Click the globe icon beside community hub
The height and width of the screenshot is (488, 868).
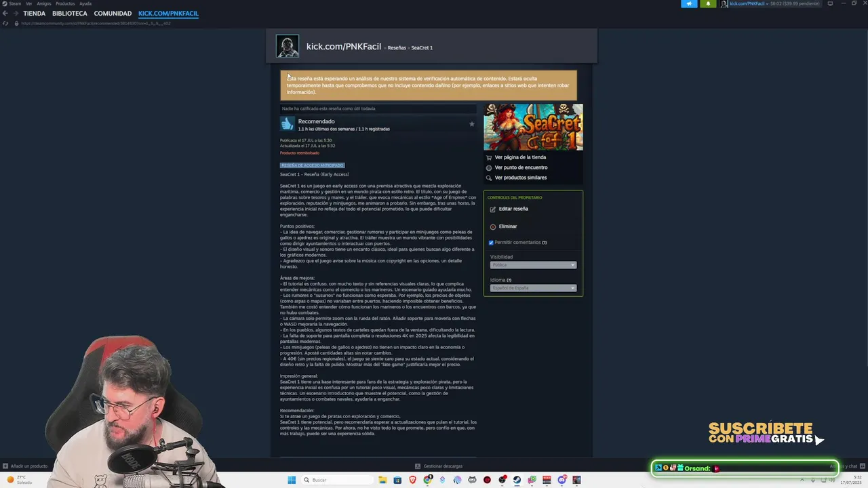489,167
